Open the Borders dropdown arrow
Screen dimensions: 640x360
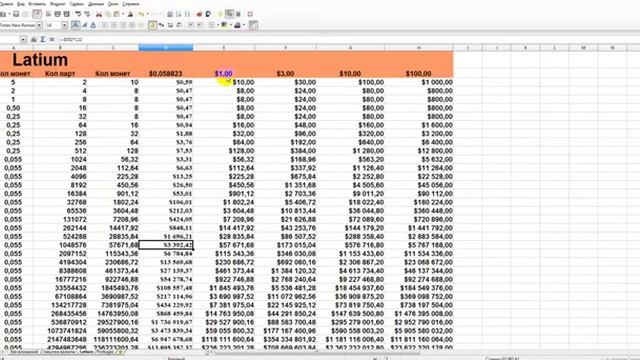click(x=218, y=25)
